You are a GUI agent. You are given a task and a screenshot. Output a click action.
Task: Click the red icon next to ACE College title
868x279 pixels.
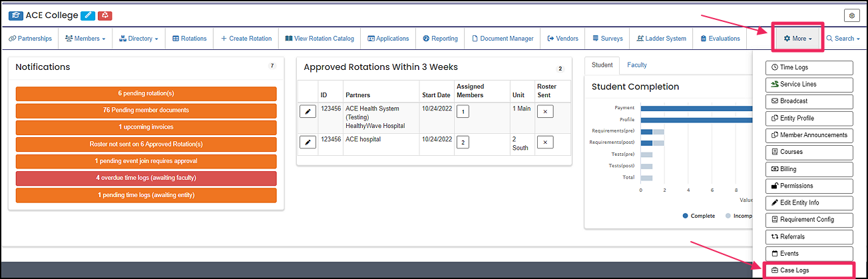coord(106,15)
